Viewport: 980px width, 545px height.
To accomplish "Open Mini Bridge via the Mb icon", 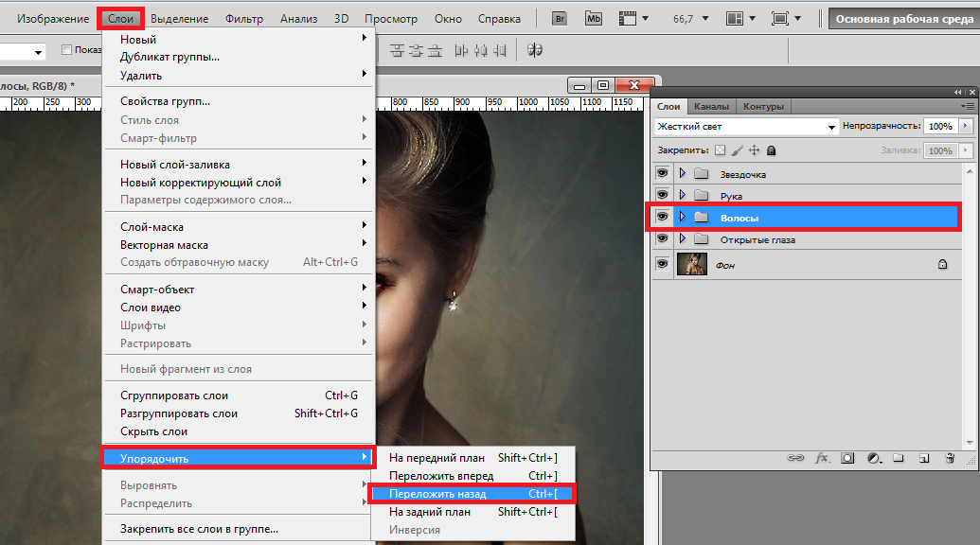I will pyautogui.click(x=594, y=19).
